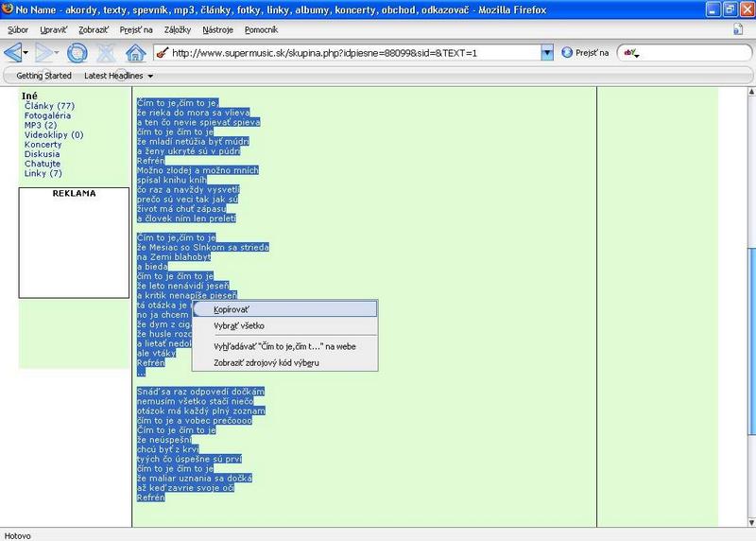Click the eBay search engine icon

coord(628,53)
